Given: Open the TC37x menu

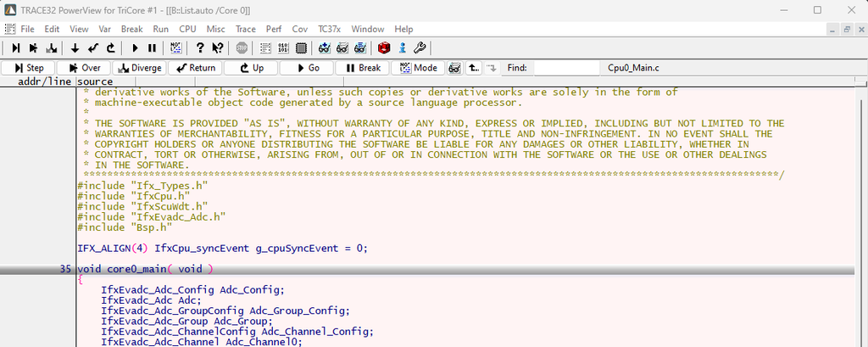Looking at the screenshot, I should pyautogui.click(x=329, y=29).
